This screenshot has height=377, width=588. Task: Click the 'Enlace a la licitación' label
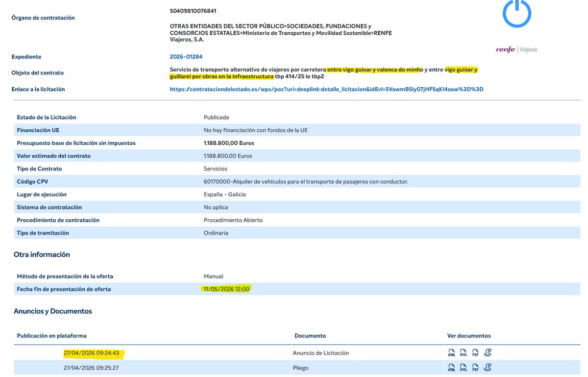tap(38, 90)
